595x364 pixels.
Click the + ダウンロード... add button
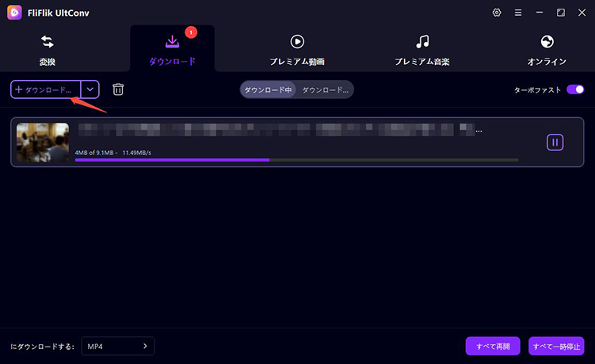click(x=45, y=89)
